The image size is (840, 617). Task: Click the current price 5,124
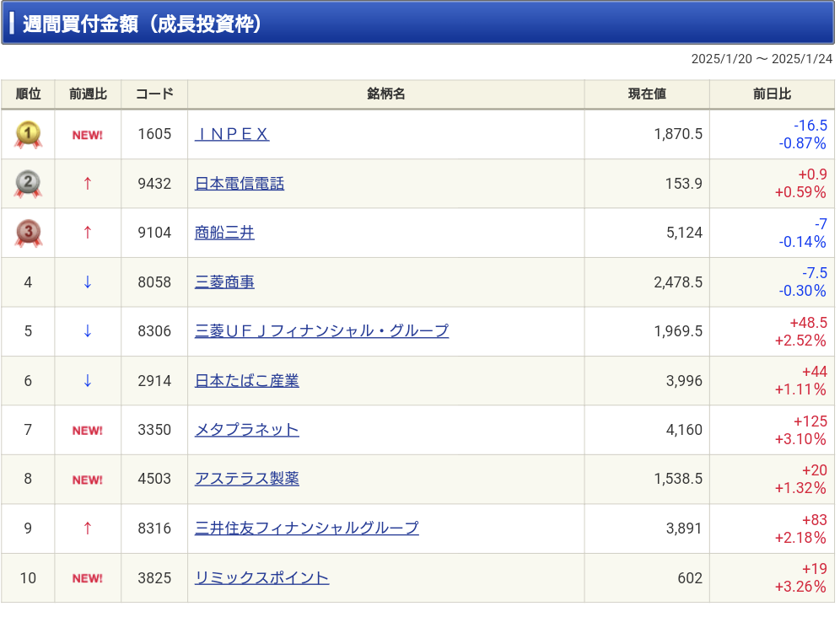[x=684, y=233]
